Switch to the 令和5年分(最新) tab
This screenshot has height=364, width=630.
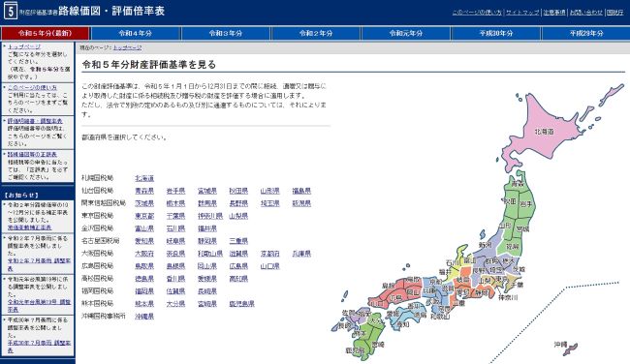tap(45, 33)
